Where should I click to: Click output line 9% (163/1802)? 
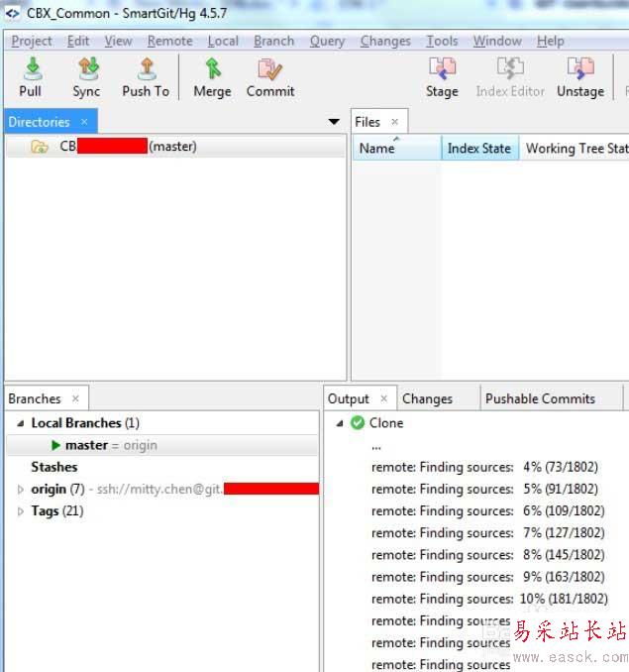point(488,577)
